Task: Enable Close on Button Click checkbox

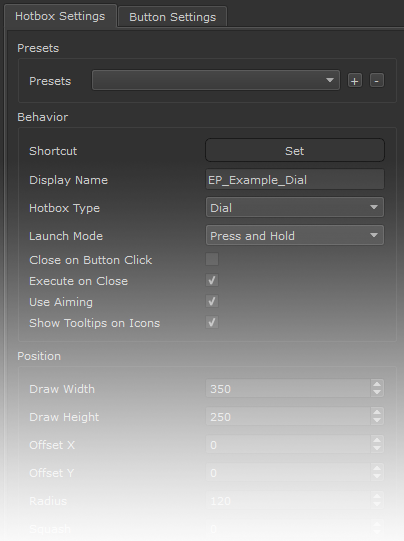Action: [x=212, y=259]
